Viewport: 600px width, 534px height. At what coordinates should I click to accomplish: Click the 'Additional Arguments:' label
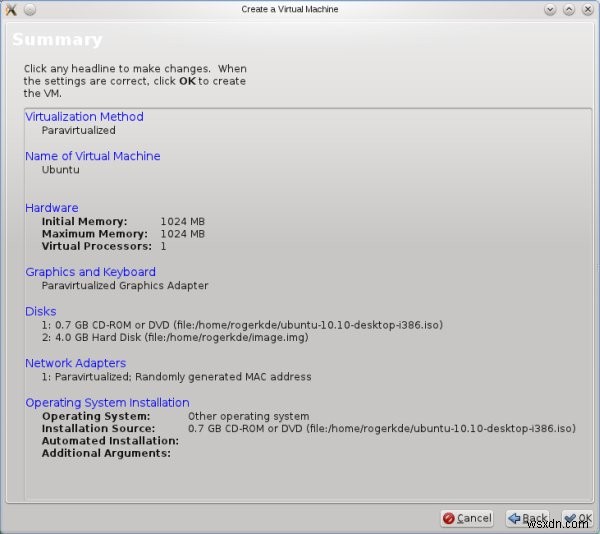tap(106, 453)
